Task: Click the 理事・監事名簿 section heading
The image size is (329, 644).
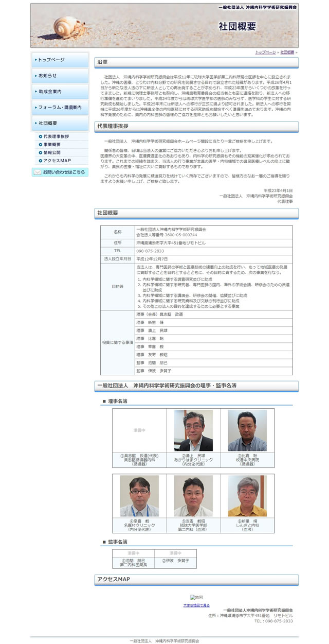Action: tap(196, 386)
